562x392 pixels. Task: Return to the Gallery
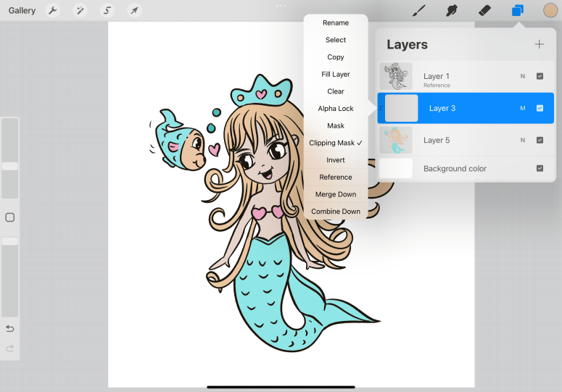click(22, 11)
